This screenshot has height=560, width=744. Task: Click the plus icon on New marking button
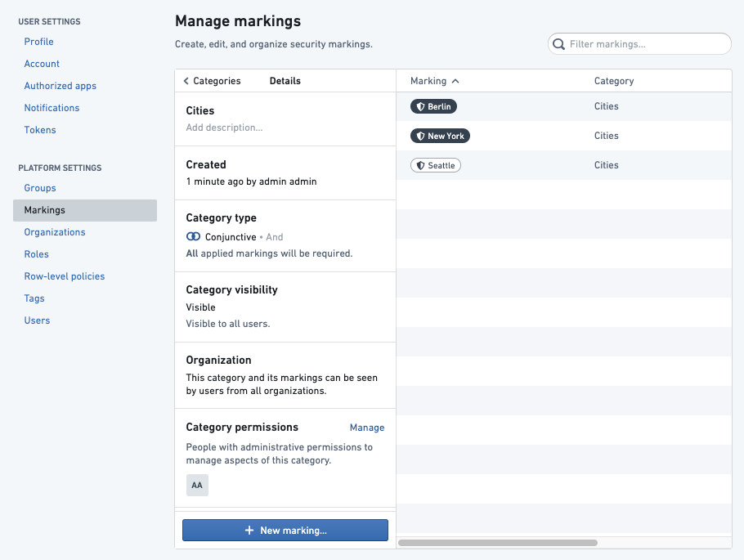(249, 530)
